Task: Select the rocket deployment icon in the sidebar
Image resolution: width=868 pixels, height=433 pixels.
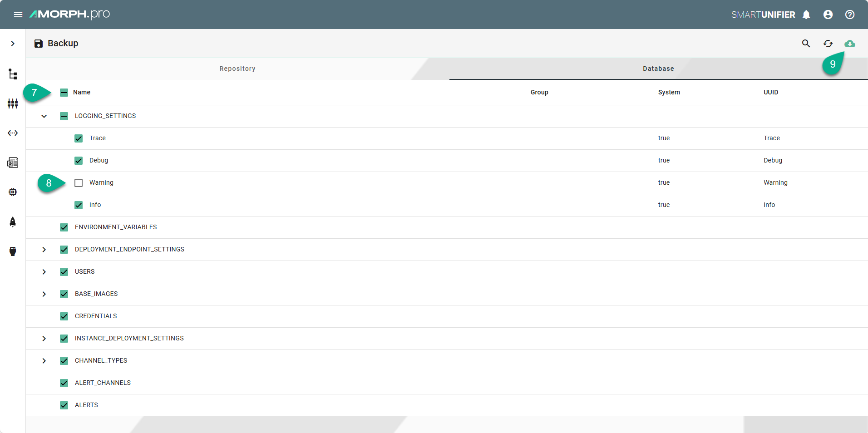Action: click(13, 222)
